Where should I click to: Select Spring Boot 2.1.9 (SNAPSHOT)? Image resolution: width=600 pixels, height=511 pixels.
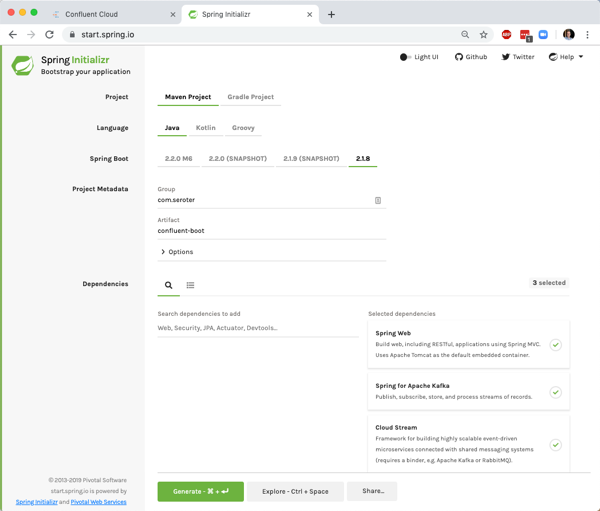coord(311,158)
